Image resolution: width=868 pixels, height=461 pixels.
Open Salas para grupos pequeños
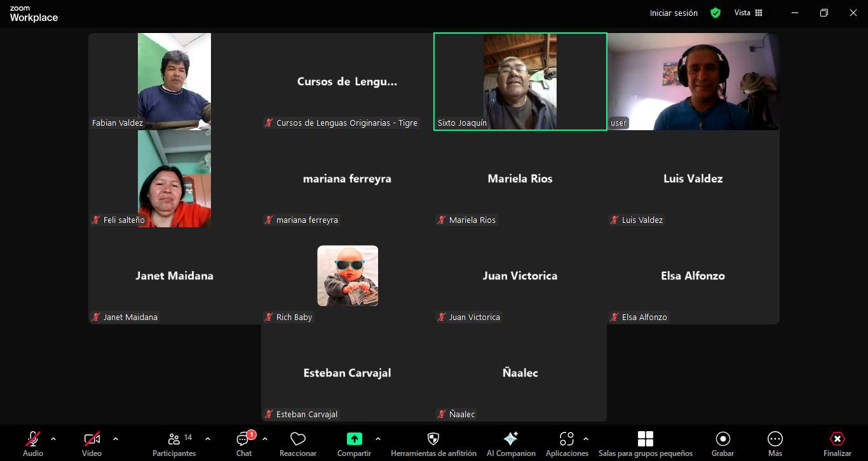click(645, 443)
